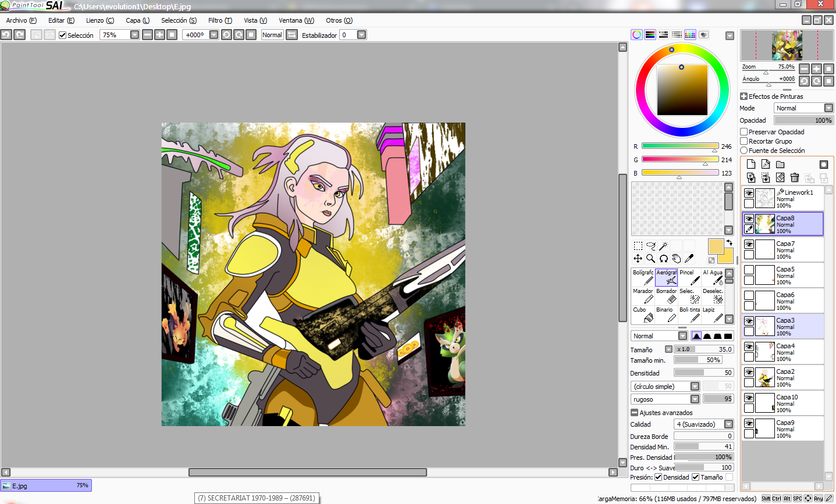The image size is (836, 504).
Task: Choose the Pincel brush
Action: (x=689, y=277)
